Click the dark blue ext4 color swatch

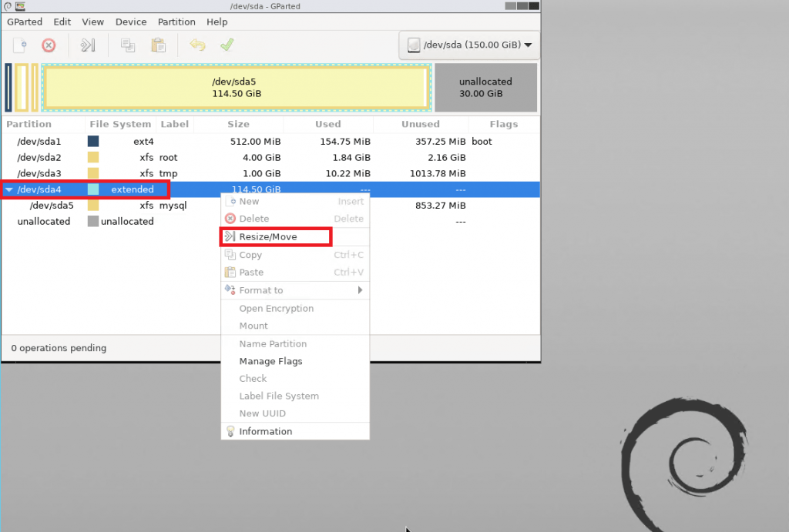93,142
